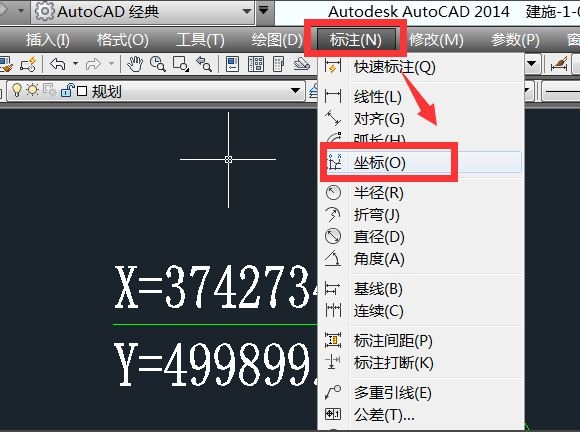Click the Redo arrow icon
Screen dimensions: 580x432
click(93, 64)
